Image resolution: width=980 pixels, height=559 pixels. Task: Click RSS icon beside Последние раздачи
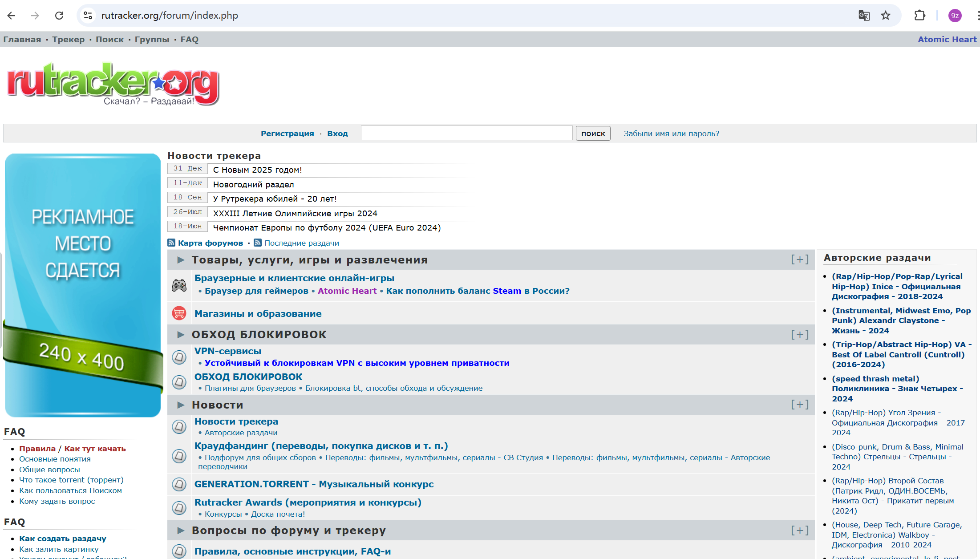258,243
